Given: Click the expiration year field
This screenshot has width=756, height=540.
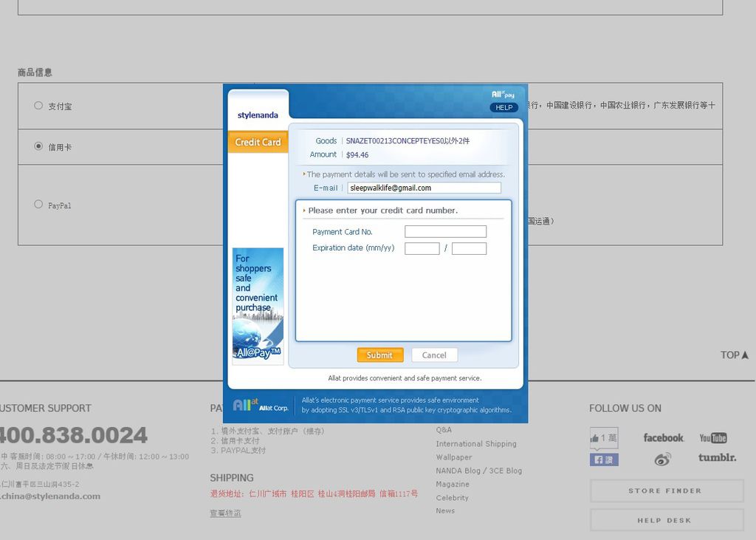Looking at the screenshot, I should [469, 248].
